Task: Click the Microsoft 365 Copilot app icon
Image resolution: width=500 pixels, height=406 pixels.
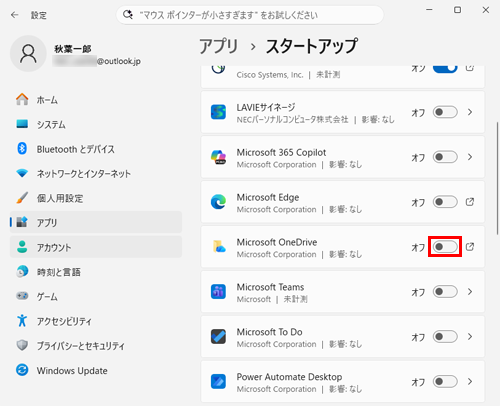Action: point(218,157)
